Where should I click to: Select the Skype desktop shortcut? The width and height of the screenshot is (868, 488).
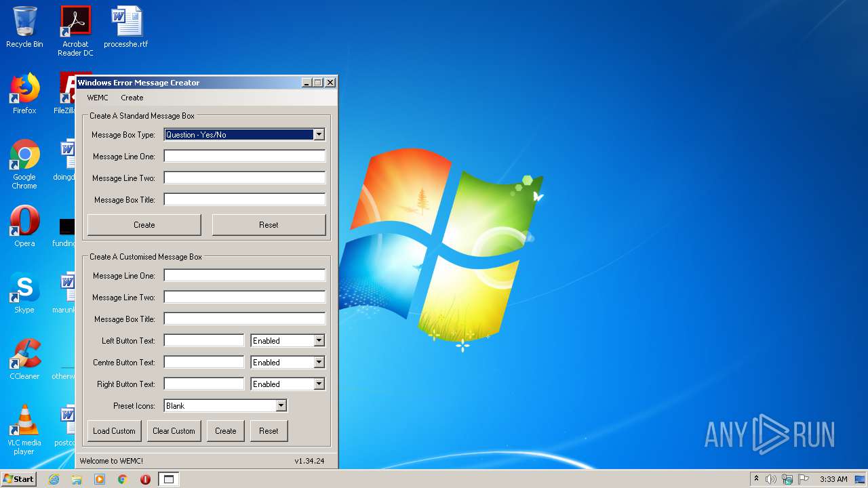(24, 293)
